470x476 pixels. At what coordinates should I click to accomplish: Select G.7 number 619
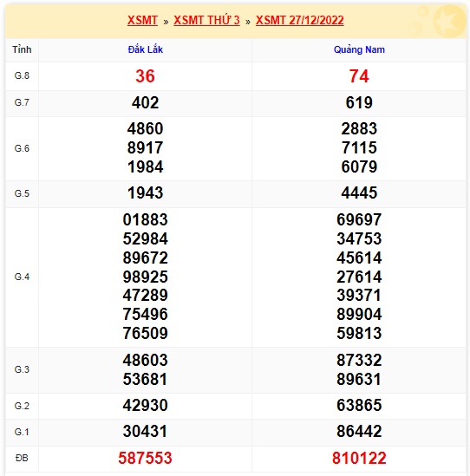pyautogui.click(x=359, y=103)
